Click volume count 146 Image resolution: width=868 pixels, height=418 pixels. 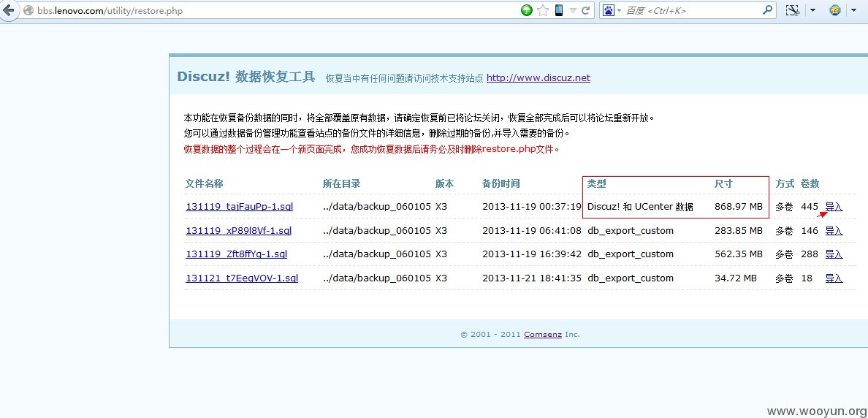[x=810, y=230]
